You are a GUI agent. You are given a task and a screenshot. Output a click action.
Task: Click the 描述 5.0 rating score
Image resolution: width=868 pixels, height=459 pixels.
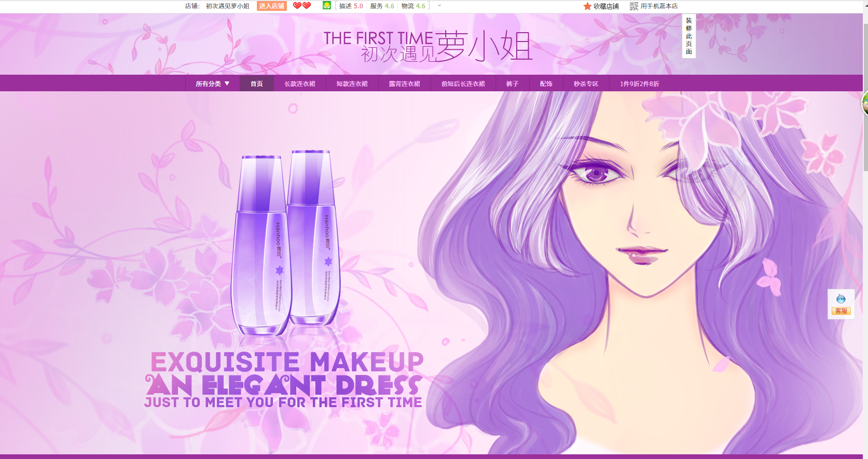pyautogui.click(x=351, y=6)
